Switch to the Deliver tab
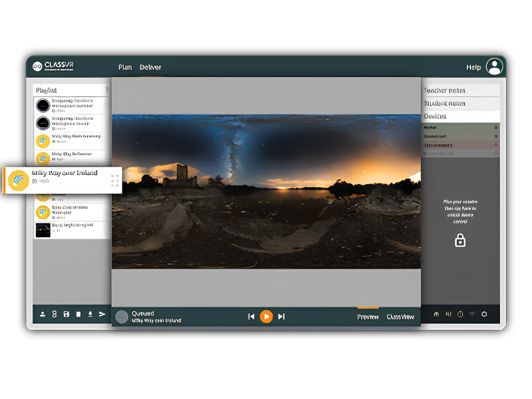Image resolution: width=532 pixels, height=399 pixels. 150,67
